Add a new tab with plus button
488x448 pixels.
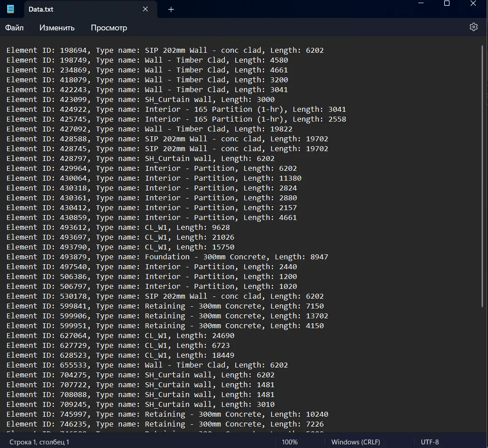171,9
